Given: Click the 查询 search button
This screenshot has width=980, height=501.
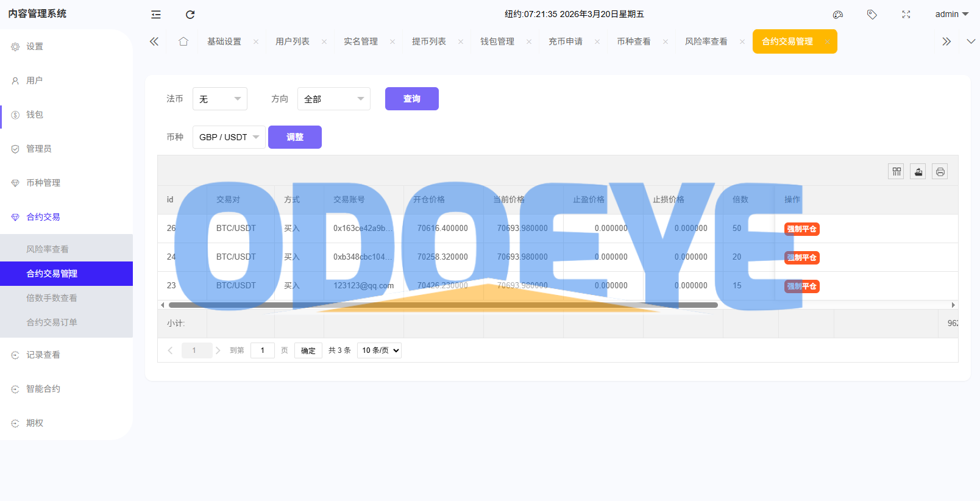Looking at the screenshot, I should pyautogui.click(x=411, y=99).
